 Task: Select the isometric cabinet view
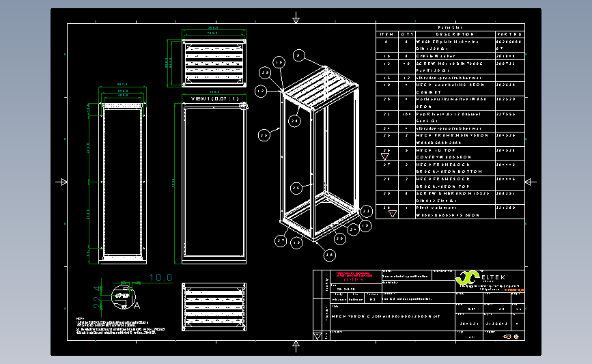[320, 153]
